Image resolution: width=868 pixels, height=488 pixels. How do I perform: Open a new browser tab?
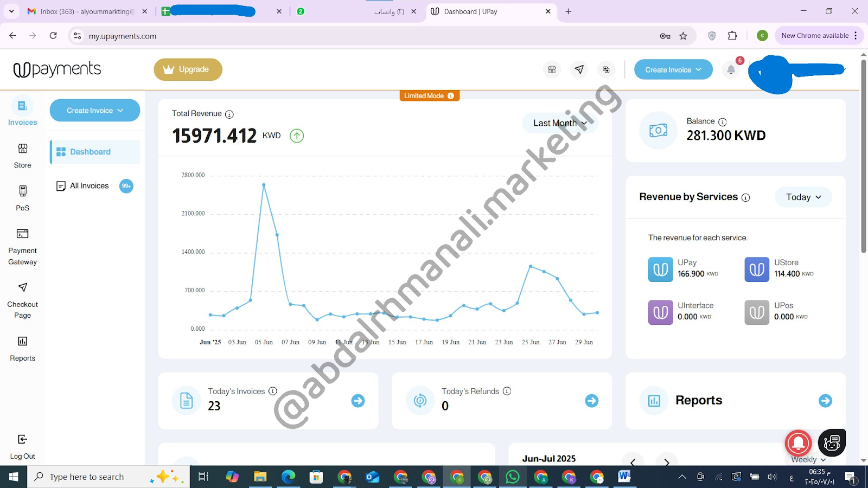(x=569, y=11)
